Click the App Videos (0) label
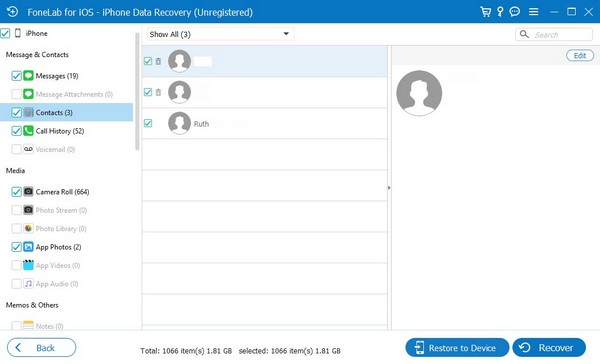 click(58, 265)
